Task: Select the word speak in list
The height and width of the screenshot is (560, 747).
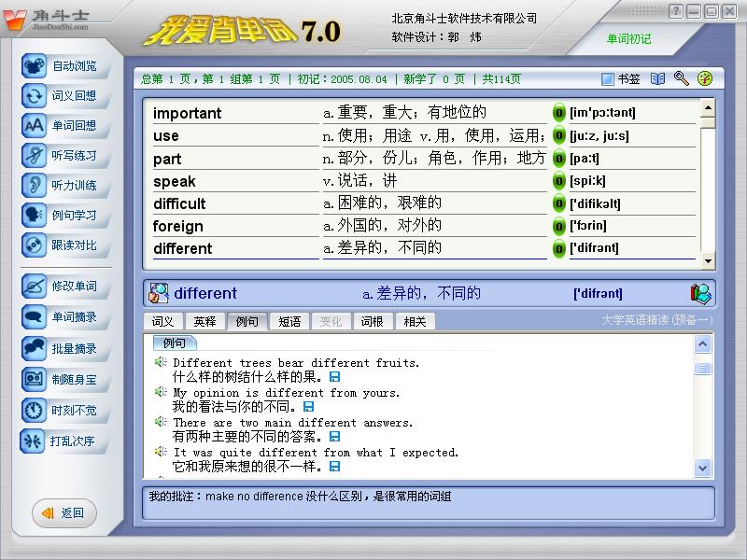Action: click(x=175, y=181)
